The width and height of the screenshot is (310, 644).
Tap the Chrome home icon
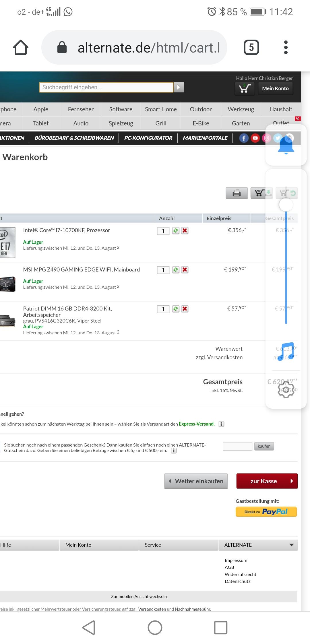pyautogui.click(x=21, y=47)
